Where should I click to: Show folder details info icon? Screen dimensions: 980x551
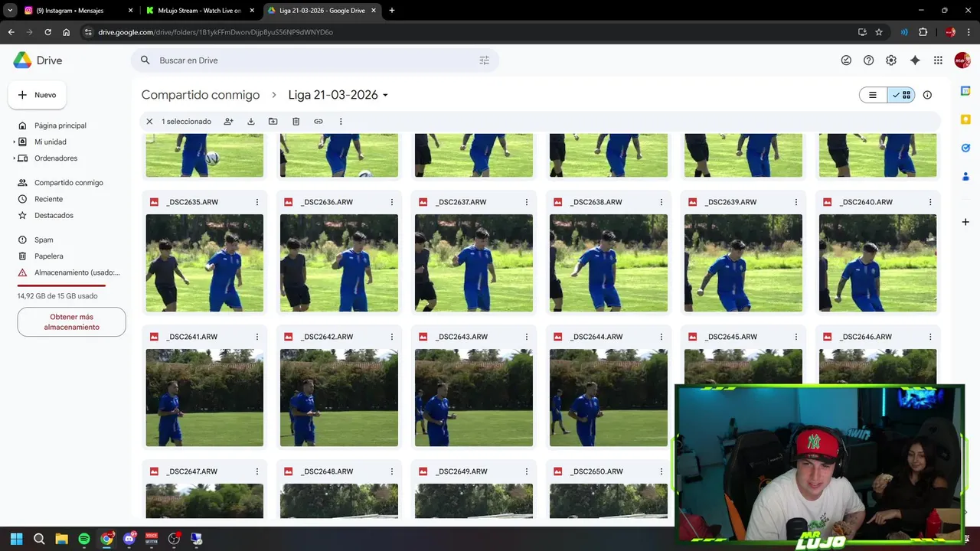point(927,95)
